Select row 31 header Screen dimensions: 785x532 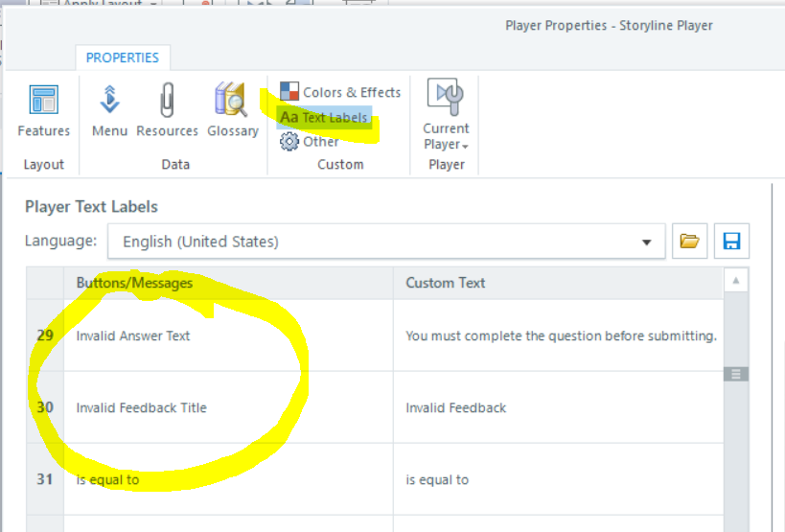tap(45, 479)
